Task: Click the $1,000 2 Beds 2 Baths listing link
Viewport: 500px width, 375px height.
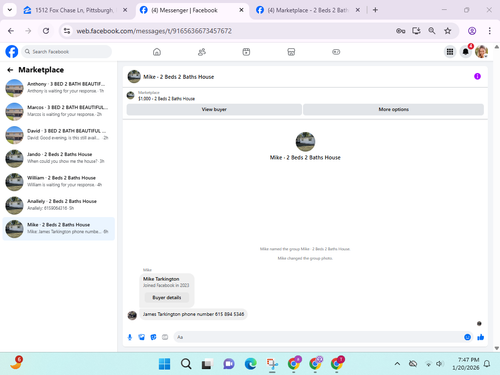Action: coord(166,99)
